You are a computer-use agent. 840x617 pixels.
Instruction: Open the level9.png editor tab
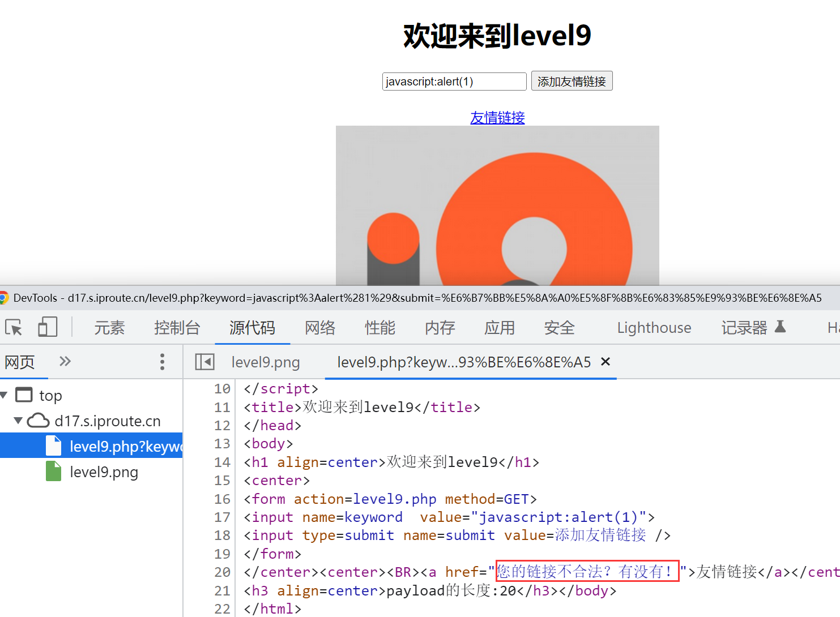(x=266, y=362)
